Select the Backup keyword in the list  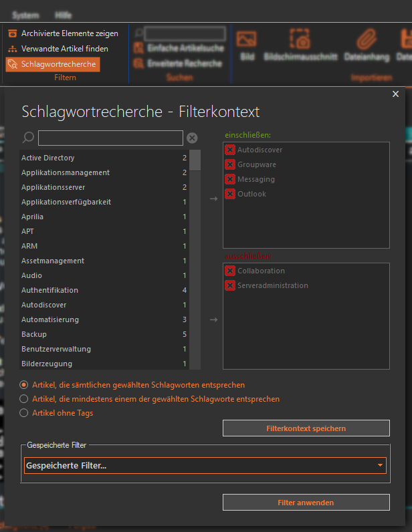(34, 334)
